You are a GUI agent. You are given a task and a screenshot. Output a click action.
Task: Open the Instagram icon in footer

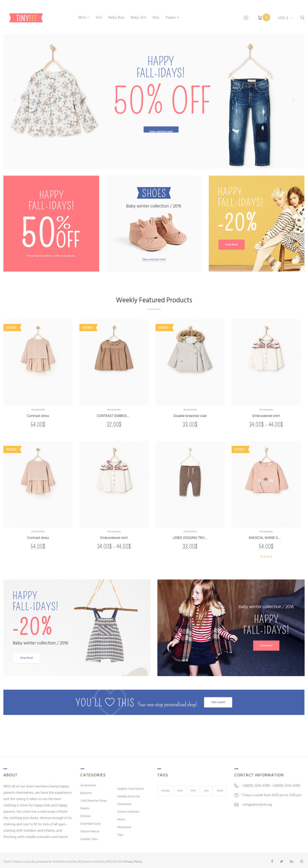point(301,861)
